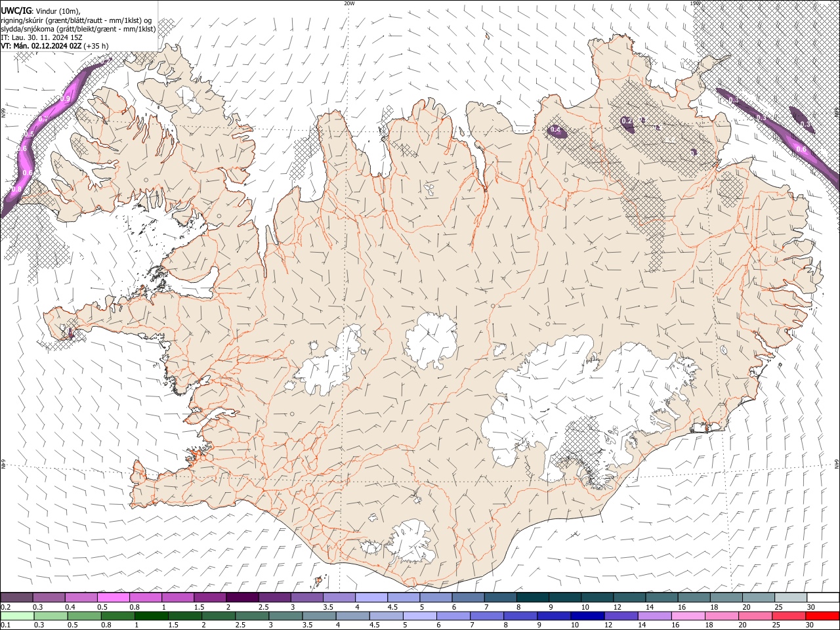This screenshot has height=630, width=840.
Task: Click the 'VT: Mán. 02.12.2024 02Z' valid time
Action: pos(41,46)
